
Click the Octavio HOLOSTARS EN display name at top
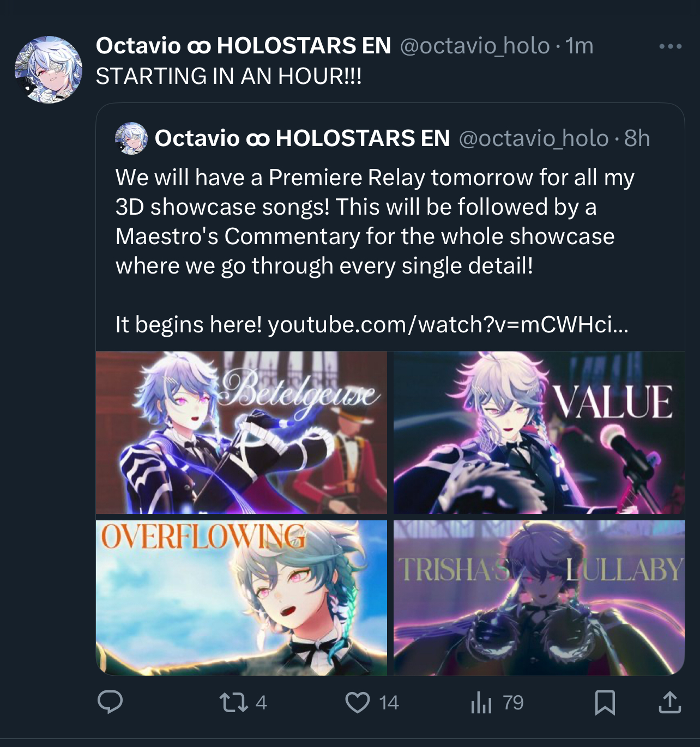click(x=243, y=46)
